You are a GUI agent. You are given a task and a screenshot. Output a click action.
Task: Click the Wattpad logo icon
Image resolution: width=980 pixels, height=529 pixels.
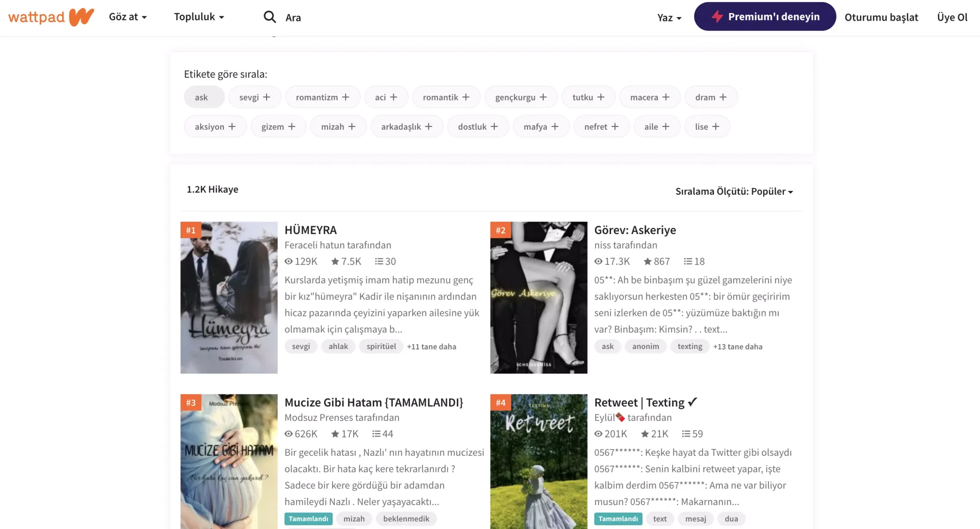81,17
